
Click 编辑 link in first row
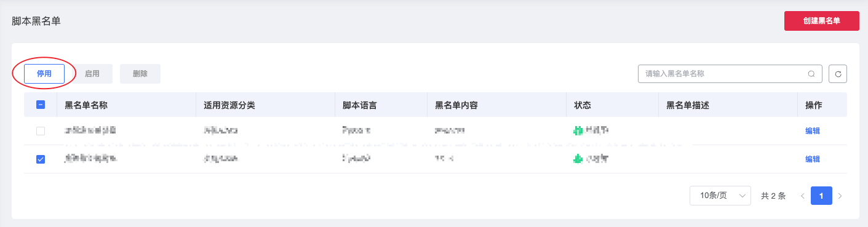coord(813,130)
